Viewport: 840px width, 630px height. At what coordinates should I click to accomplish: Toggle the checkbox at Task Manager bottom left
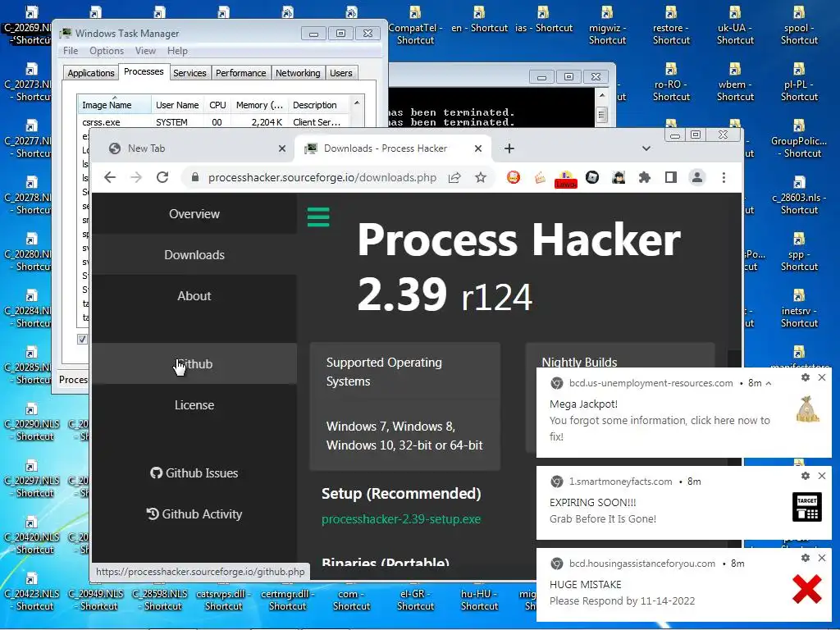(82, 339)
